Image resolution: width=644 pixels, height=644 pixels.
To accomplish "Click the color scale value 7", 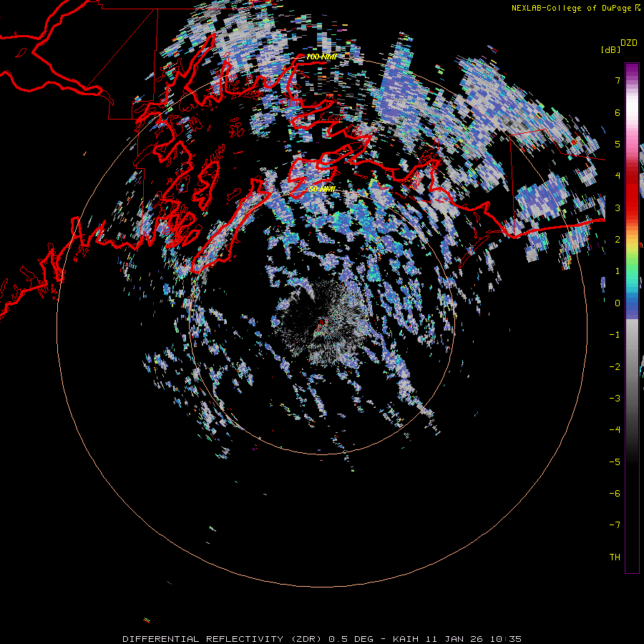I will click(x=618, y=80).
